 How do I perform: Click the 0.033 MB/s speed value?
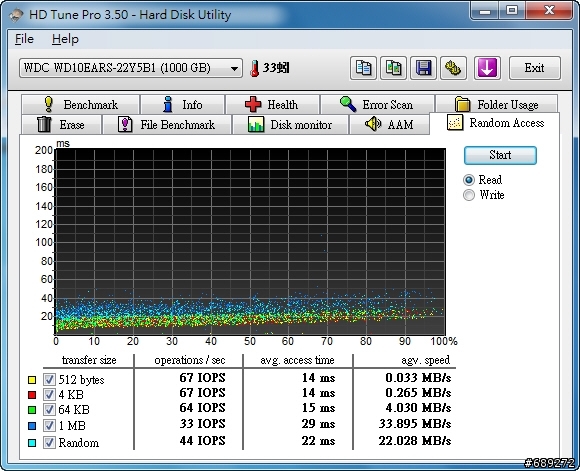418,378
